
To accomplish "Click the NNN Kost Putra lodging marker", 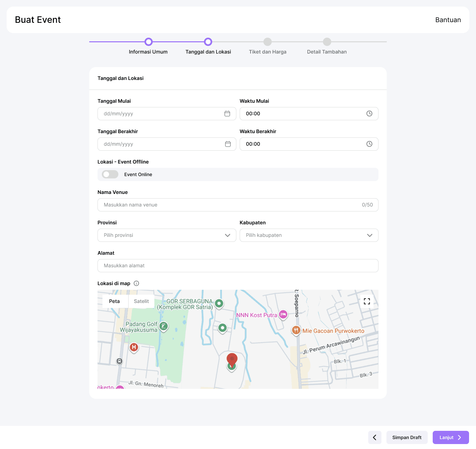I will tap(283, 315).
